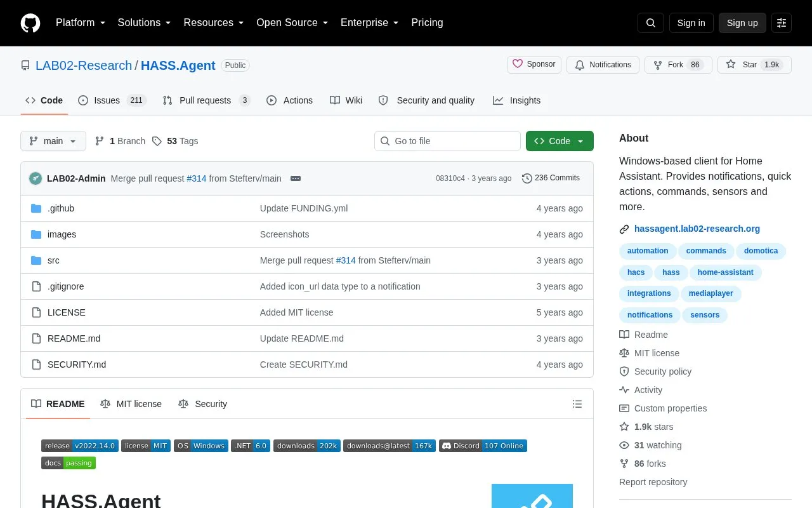Open the Actions tab
The image size is (812, 508).
(x=290, y=100)
